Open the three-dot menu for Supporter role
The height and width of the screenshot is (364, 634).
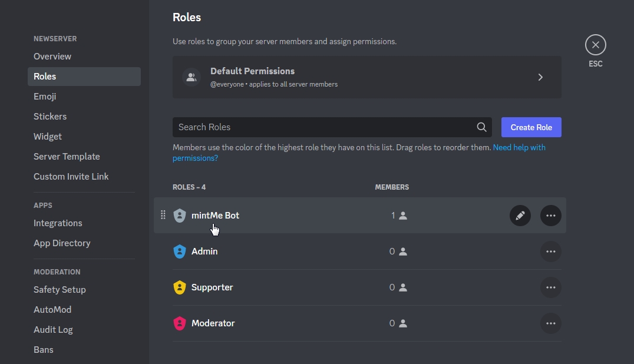(551, 287)
